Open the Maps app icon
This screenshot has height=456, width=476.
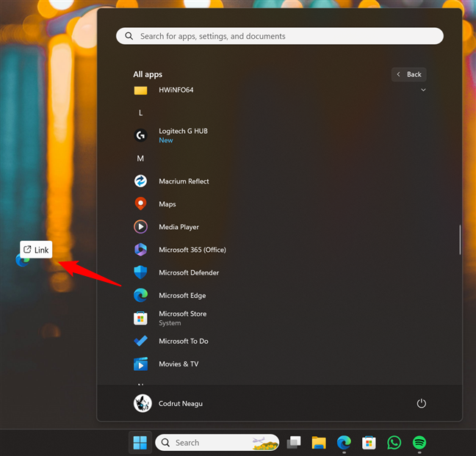pyautogui.click(x=140, y=204)
